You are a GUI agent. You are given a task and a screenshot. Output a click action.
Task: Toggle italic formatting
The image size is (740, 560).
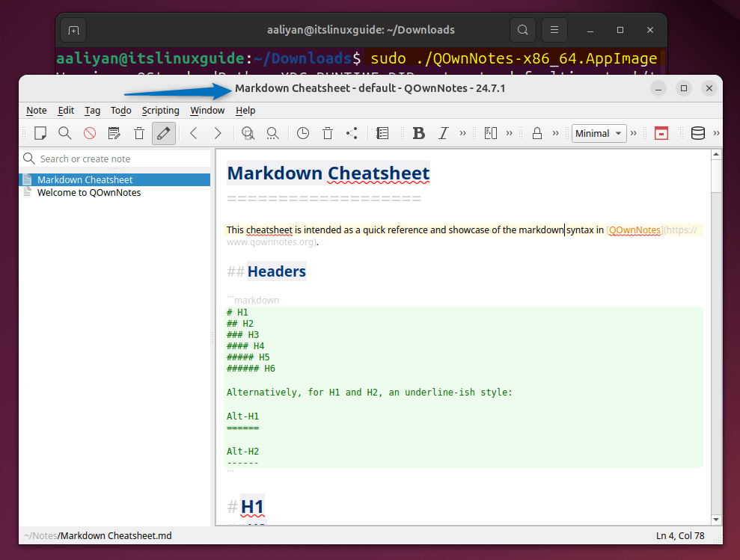point(443,133)
